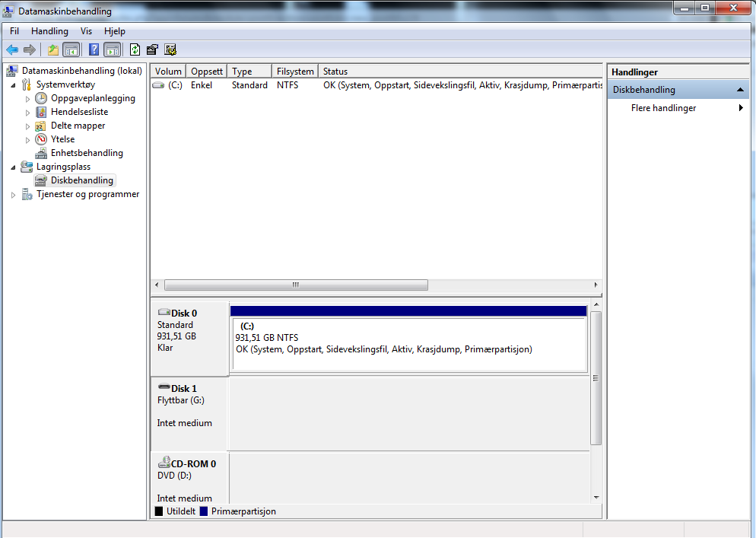Select the (C:) partition block on Disk 0
This screenshot has height=538, width=756.
tap(409, 339)
